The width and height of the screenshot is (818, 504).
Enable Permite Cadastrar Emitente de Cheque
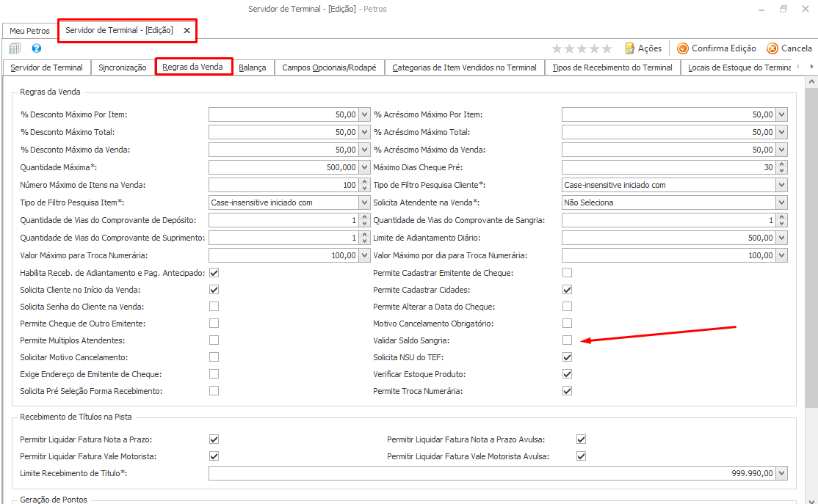click(567, 273)
